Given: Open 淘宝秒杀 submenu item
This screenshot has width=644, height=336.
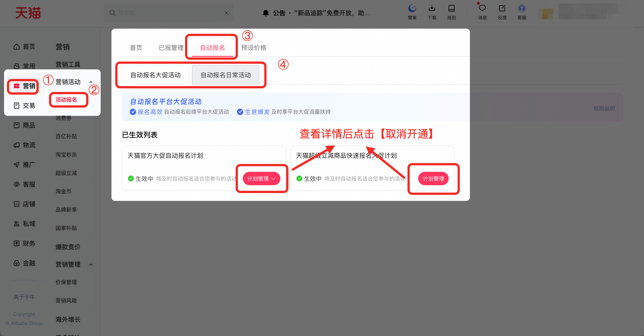Looking at the screenshot, I should point(66,155).
